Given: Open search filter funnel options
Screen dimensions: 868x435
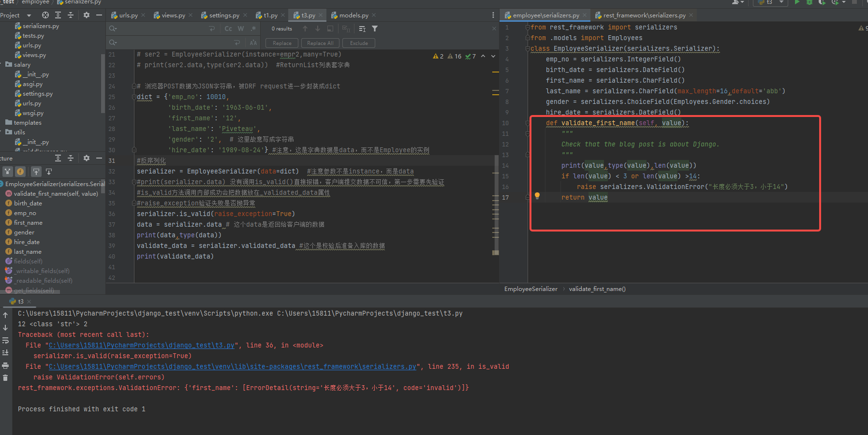Looking at the screenshot, I should [x=375, y=29].
